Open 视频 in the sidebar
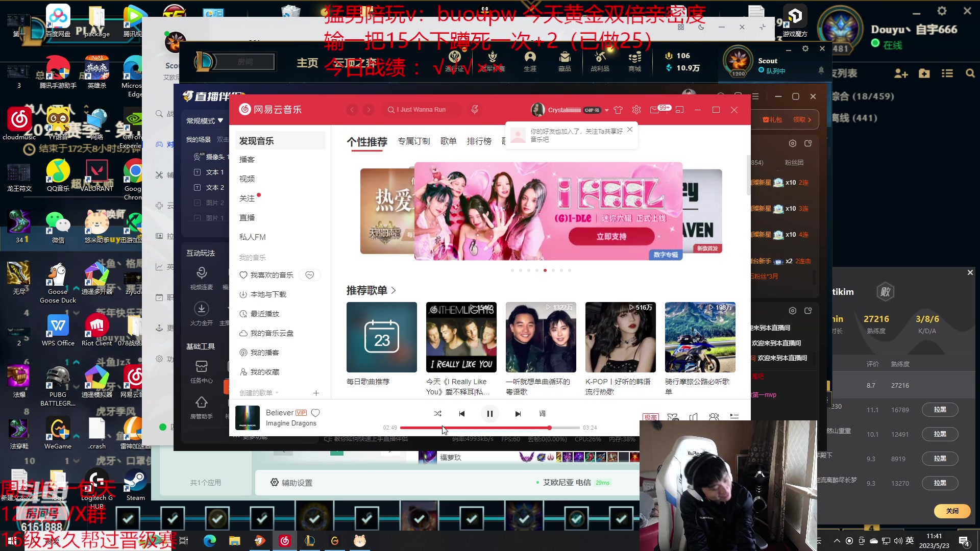 247,179
